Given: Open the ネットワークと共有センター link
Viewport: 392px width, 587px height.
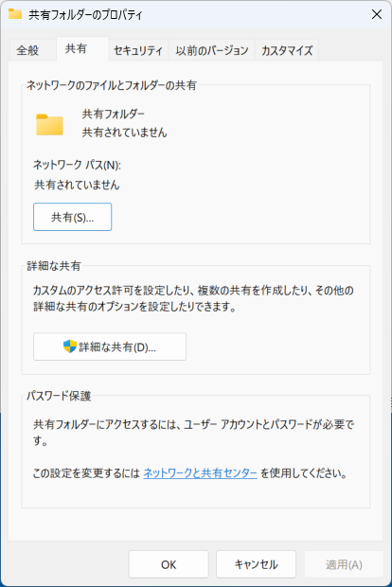Looking at the screenshot, I should pyautogui.click(x=200, y=473).
